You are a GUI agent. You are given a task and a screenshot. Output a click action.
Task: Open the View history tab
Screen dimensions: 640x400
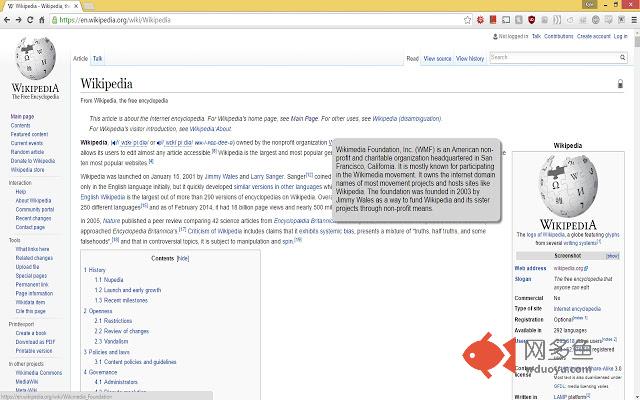tap(470, 59)
